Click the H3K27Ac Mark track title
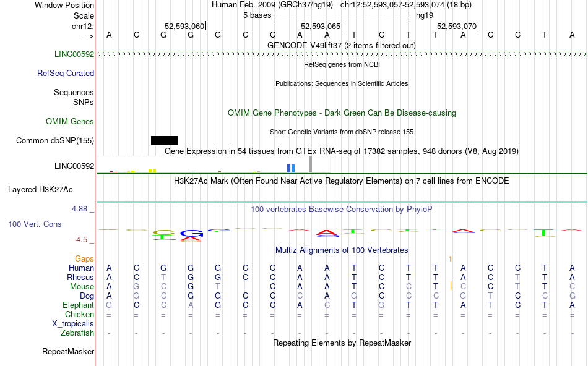The image size is (588, 366). 342,181
